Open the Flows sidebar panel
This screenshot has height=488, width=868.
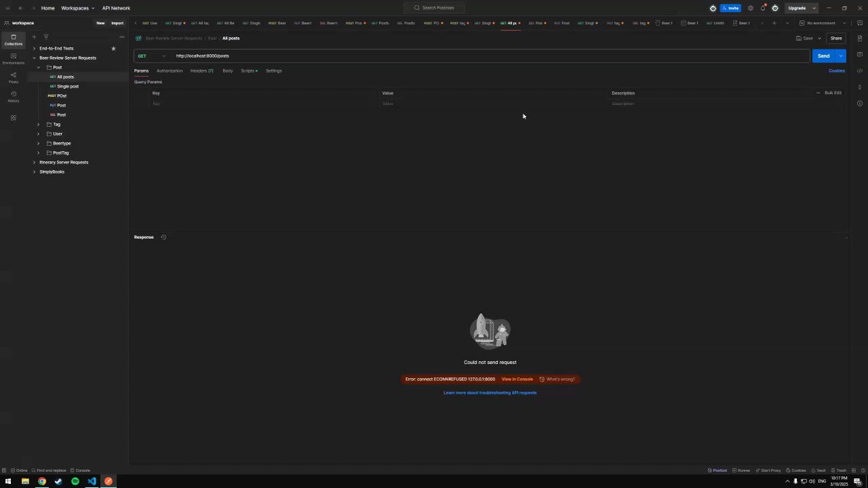(x=14, y=78)
